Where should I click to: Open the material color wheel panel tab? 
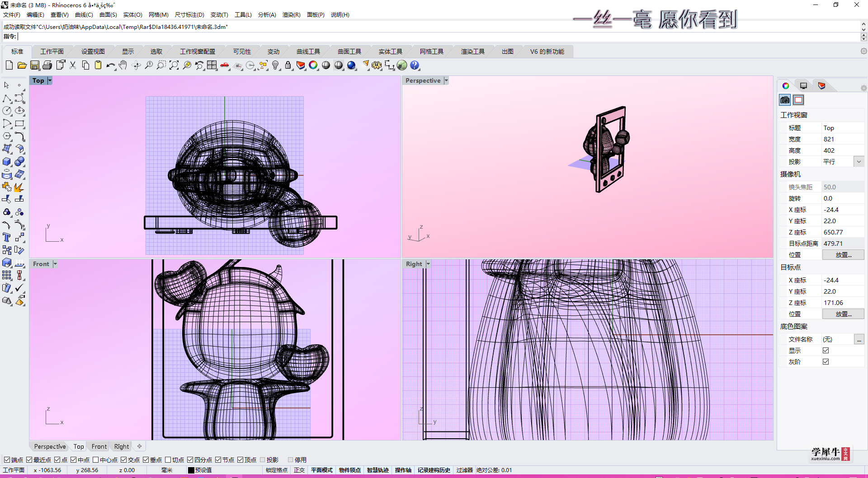[x=786, y=86]
